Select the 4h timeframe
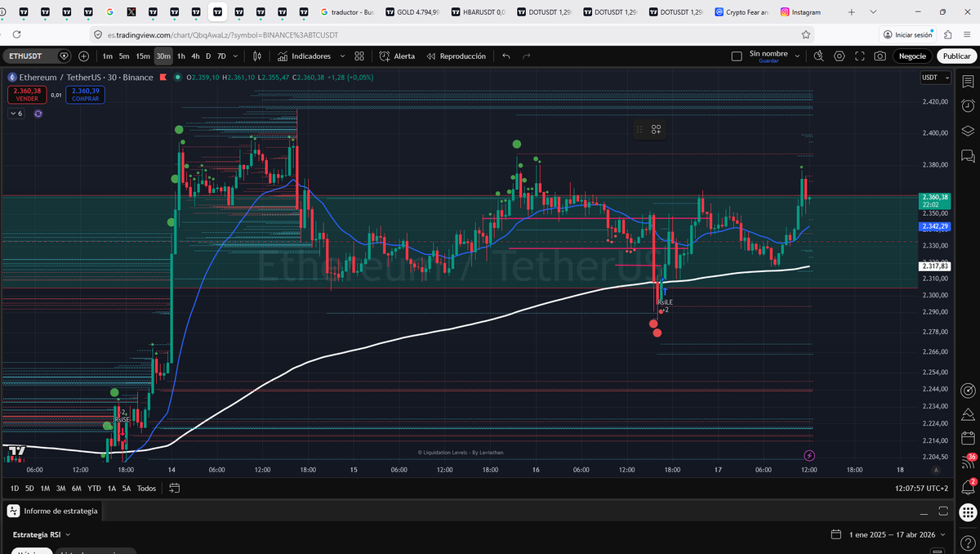The width and height of the screenshot is (980, 554). (195, 56)
